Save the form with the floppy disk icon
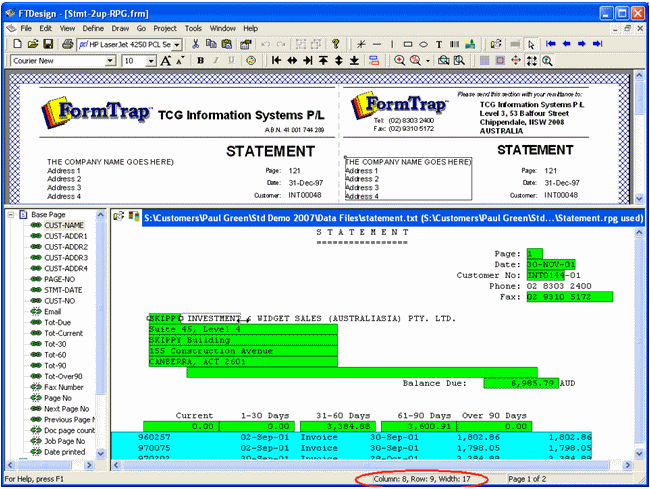The height and width of the screenshot is (489, 650). pos(48,44)
